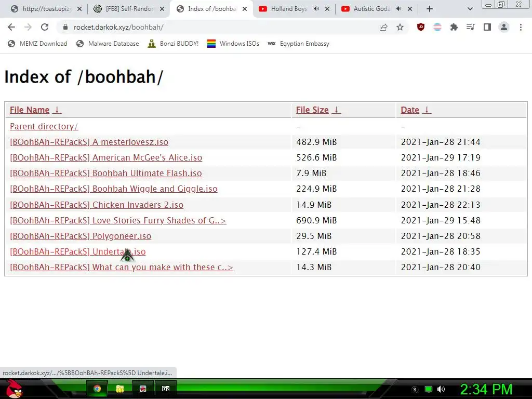Open the media control playlist icon
The height and width of the screenshot is (399, 532).
[471, 27]
